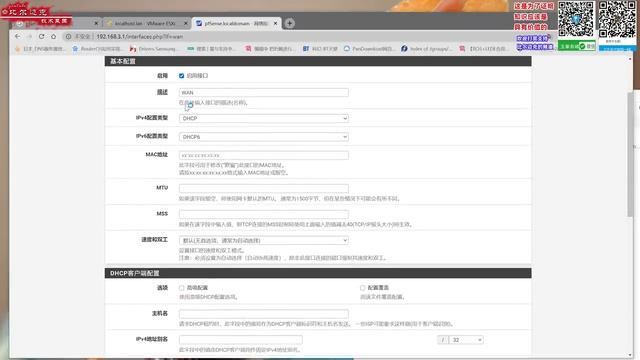Open the first bookmark on the bookmarks bar
Screen dimensions: 640x360
40,49
